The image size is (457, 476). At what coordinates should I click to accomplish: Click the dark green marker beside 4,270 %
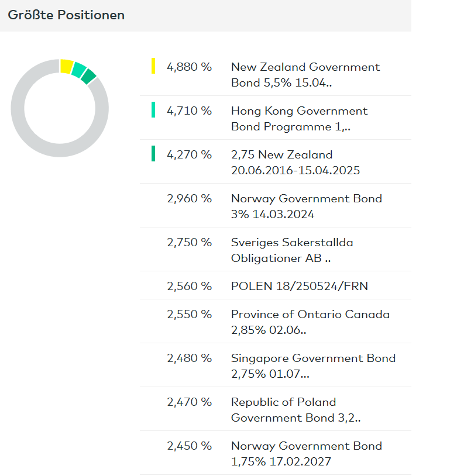point(153,154)
